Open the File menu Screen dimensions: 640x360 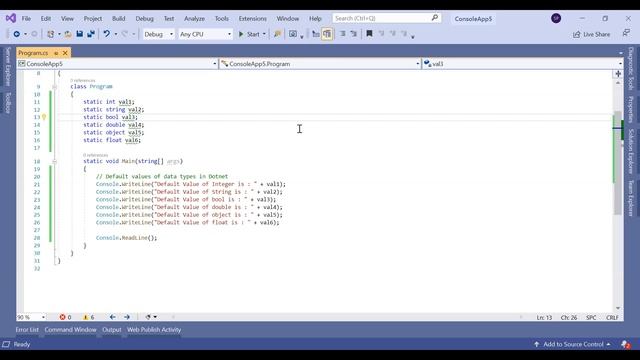[x=26, y=19]
